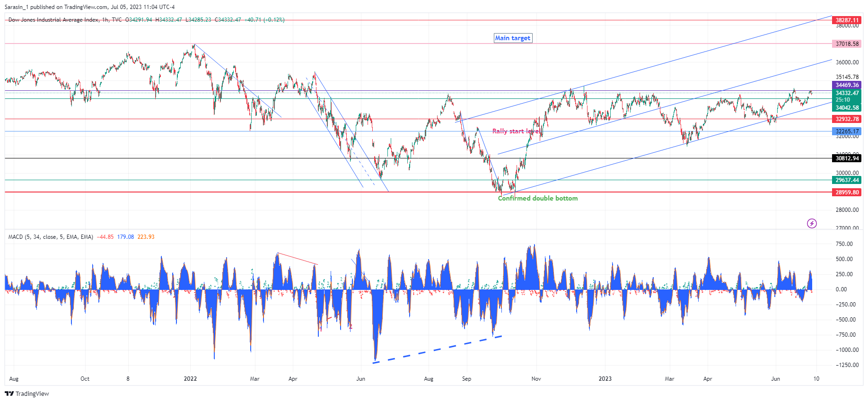Click the 2023 label on the time axis
Screen dimensions: 868x402
(605, 379)
